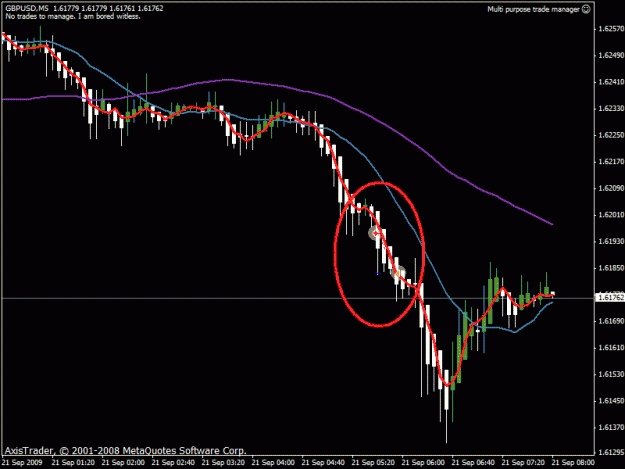Click the '21 Sep 06:00' time label

pos(423,463)
